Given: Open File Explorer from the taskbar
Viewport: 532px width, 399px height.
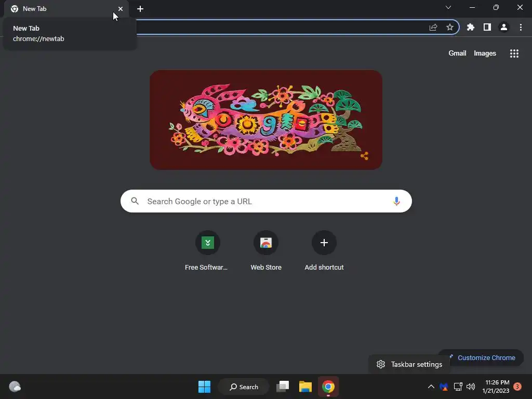Looking at the screenshot, I should pos(305,387).
